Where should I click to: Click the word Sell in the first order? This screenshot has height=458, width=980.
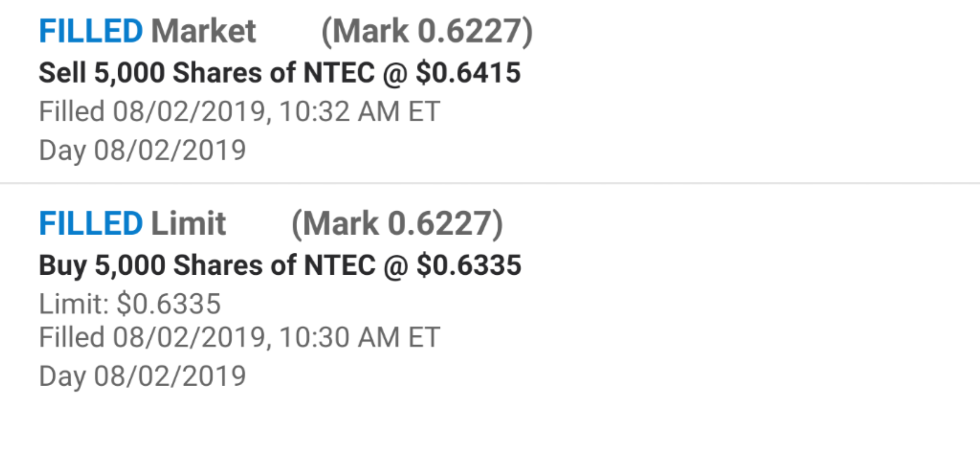[62, 73]
